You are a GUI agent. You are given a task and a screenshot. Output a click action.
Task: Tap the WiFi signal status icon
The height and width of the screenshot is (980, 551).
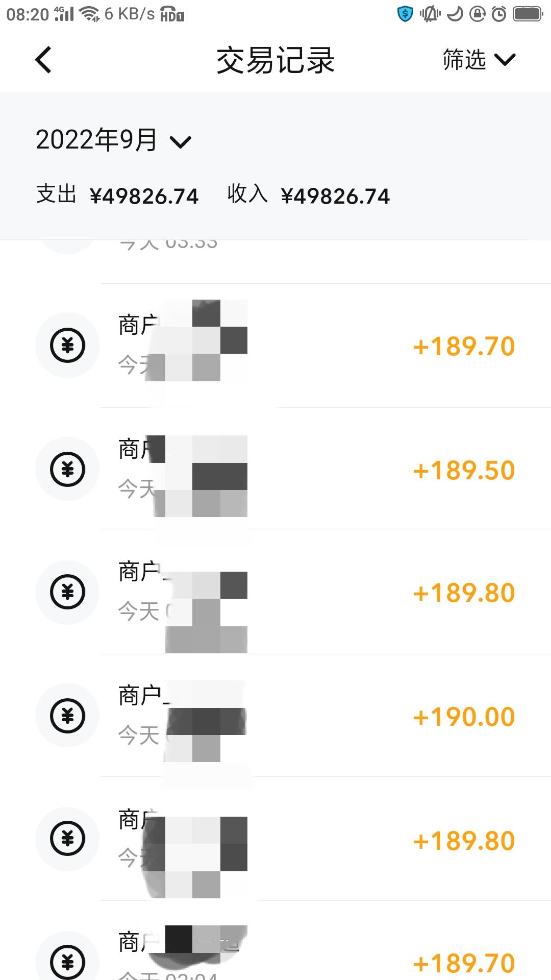click(90, 14)
